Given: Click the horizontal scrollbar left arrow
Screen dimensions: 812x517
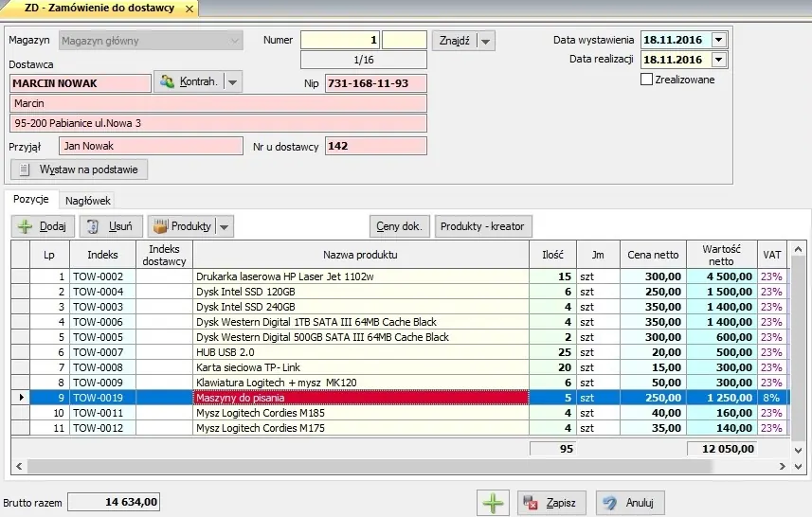Looking at the screenshot, I should [x=19, y=466].
